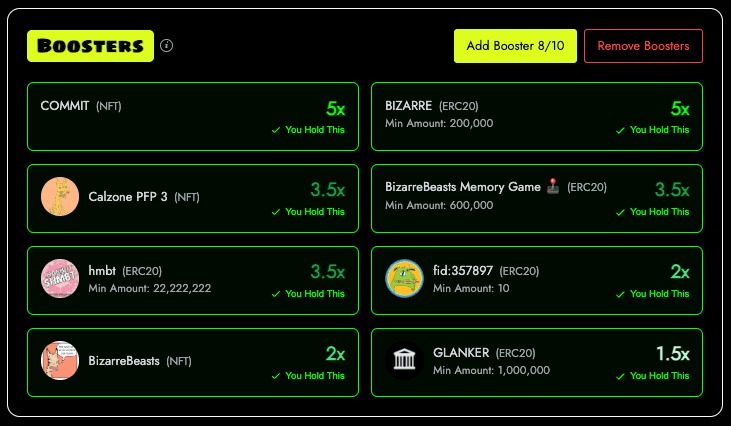Select the Calzone PFP 3 label

point(128,197)
